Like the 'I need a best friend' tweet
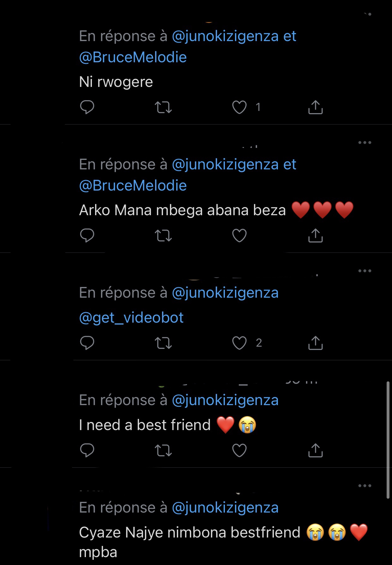The image size is (392, 565). pos(239,450)
